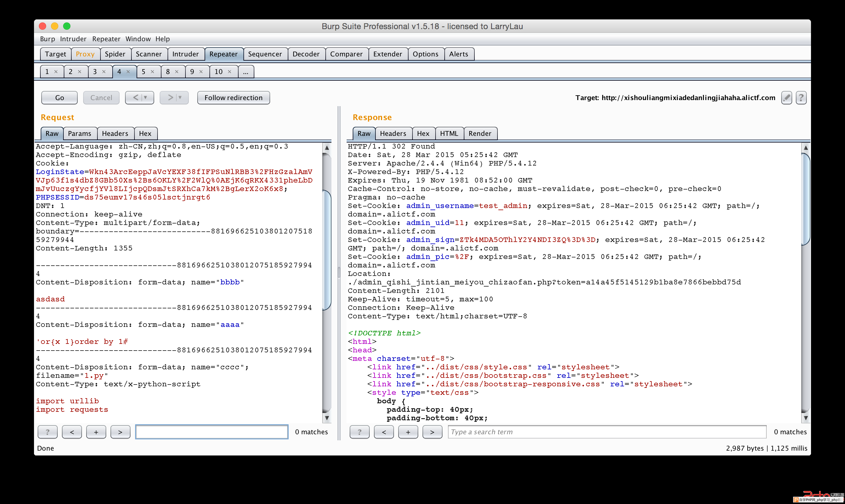Switch to the Proxy tool tab
The width and height of the screenshot is (845, 504).
(85, 54)
